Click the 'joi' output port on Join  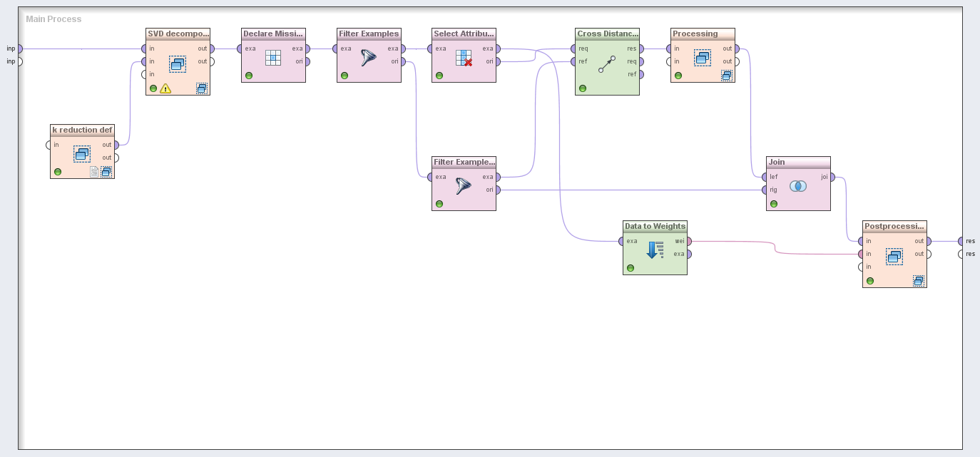[832, 177]
